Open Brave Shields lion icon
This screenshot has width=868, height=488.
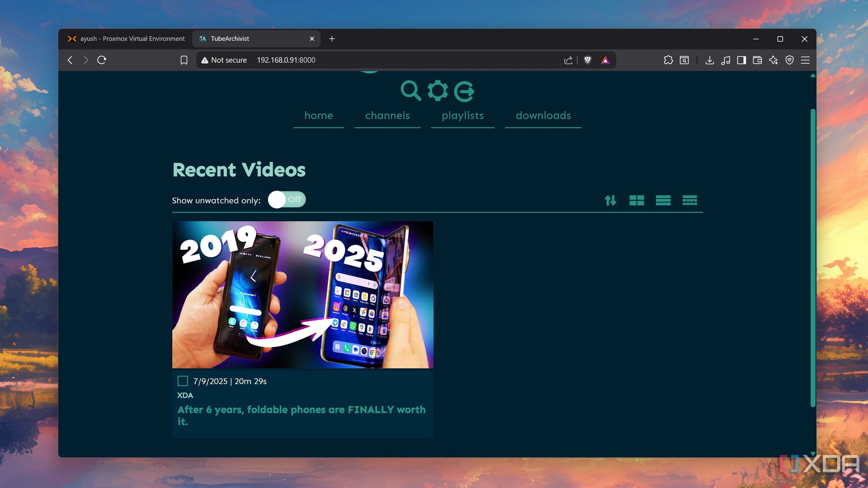(x=587, y=60)
